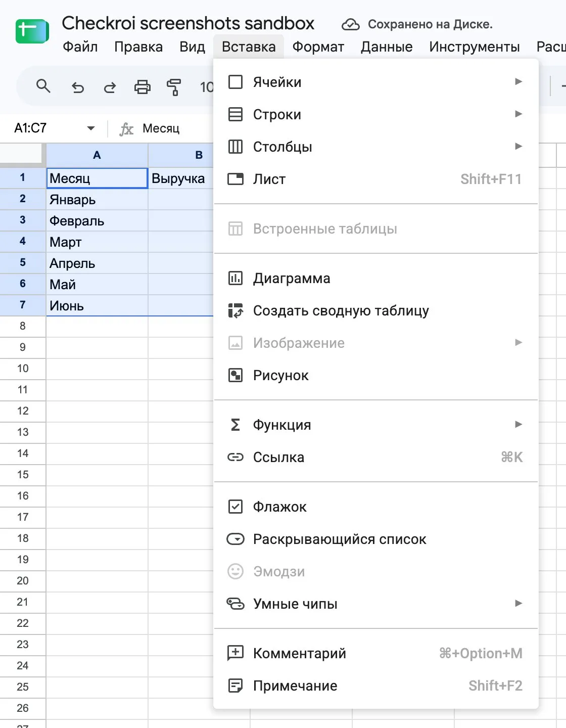Click the Флажок checkbox icon
Viewport: 566px width, 728px height.
(235, 507)
